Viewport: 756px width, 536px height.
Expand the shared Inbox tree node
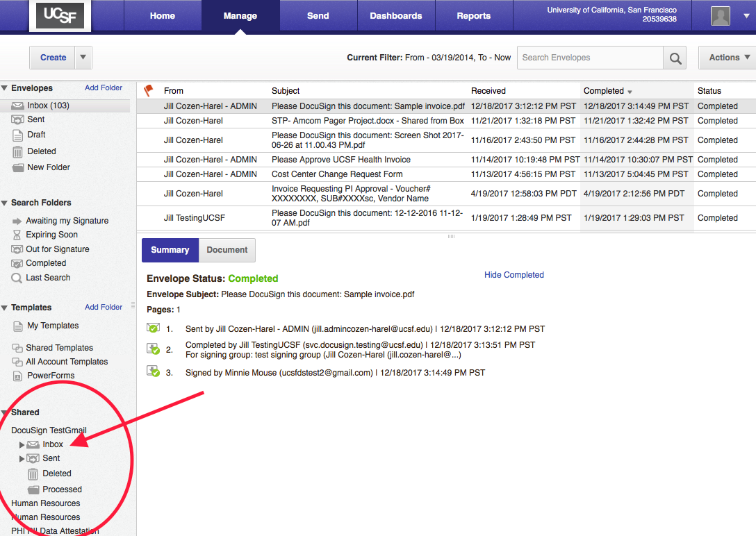[x=22, y=444]
